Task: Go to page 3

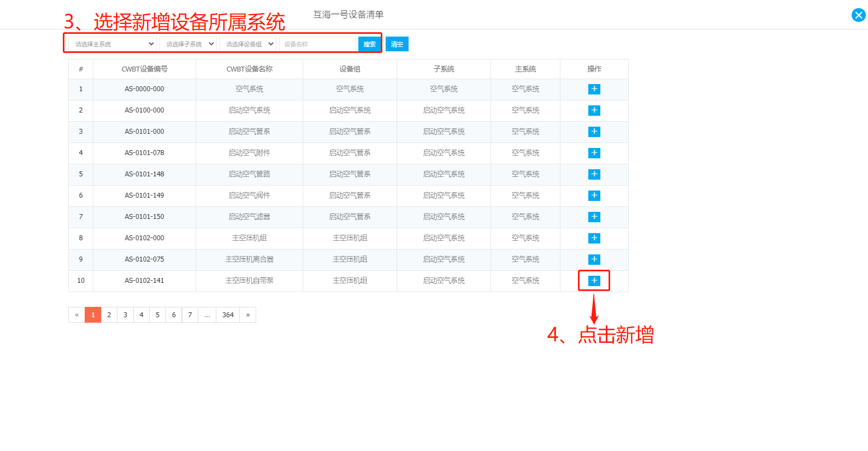Action: tap(125, 315)
